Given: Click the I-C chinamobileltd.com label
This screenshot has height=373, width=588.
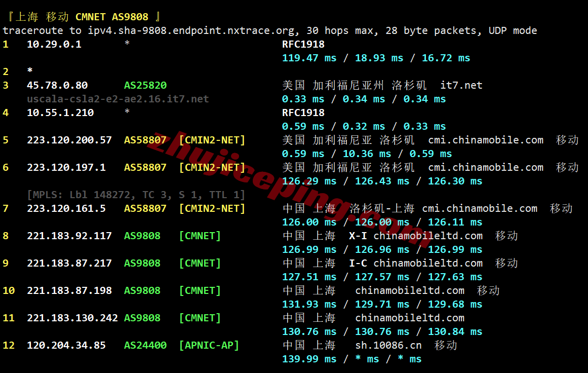Looking at the screenshot, I should coord(415,263).
